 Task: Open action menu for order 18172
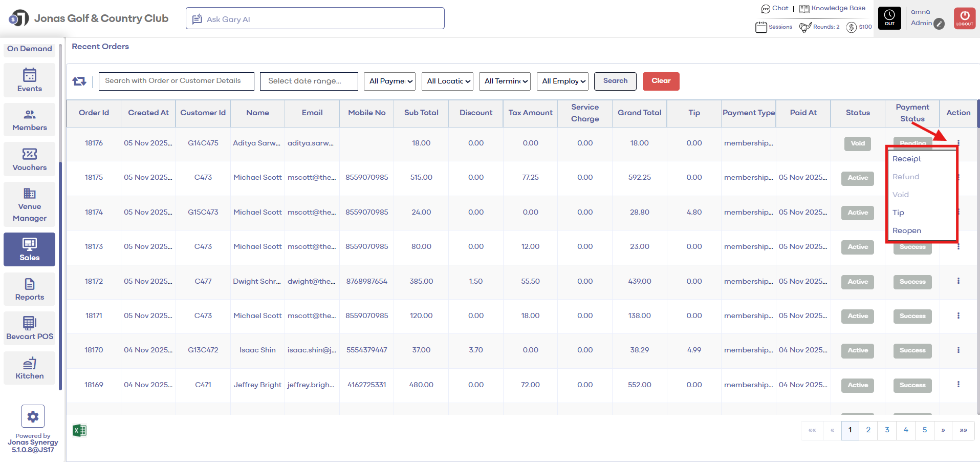point(959,281)
